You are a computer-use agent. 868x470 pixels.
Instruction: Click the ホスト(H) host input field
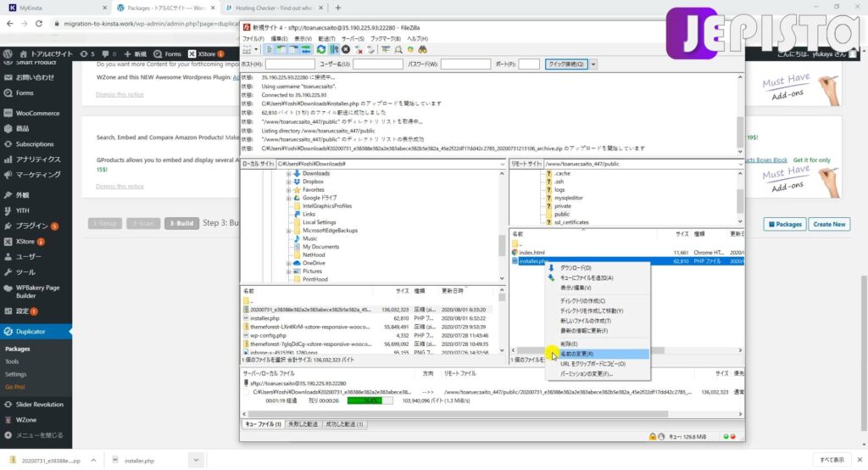290,64
